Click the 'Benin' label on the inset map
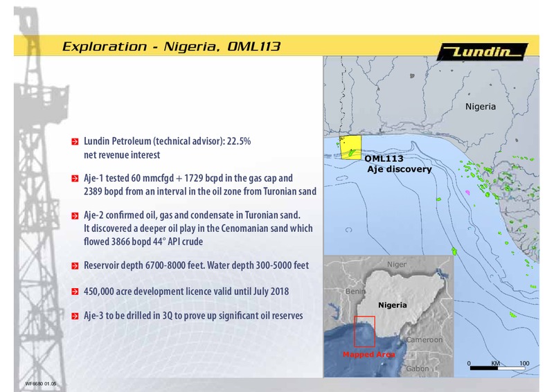 point(355,292)
